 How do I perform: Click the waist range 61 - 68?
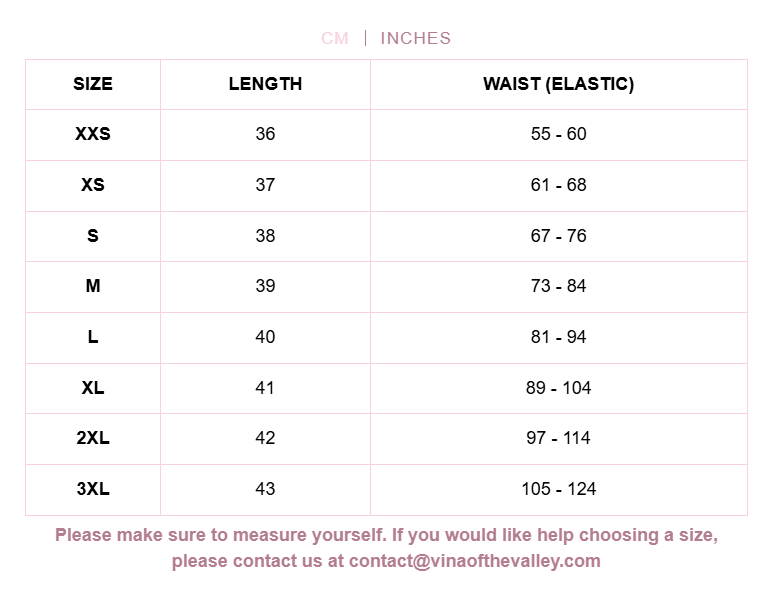click(559, 185)
